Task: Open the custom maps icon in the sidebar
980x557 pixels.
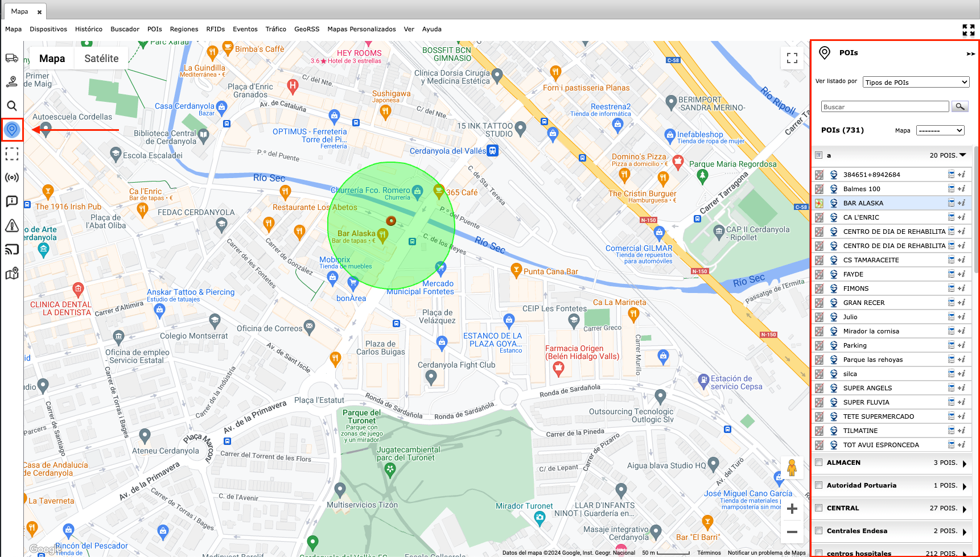Action: click(12, 274)
